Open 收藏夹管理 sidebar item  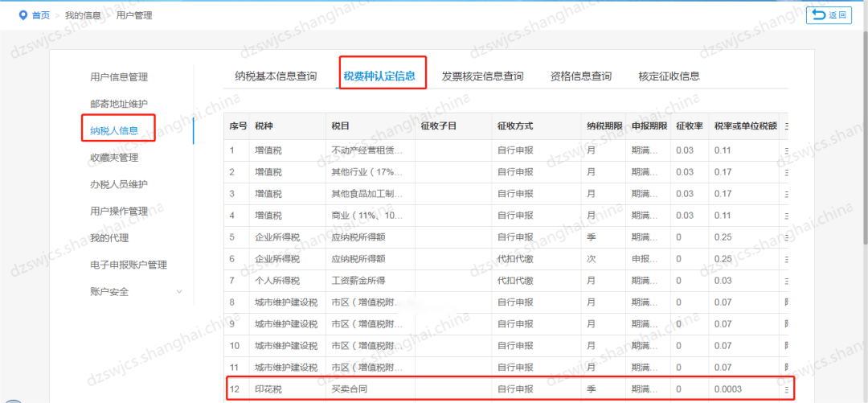(x=114, y=157)
